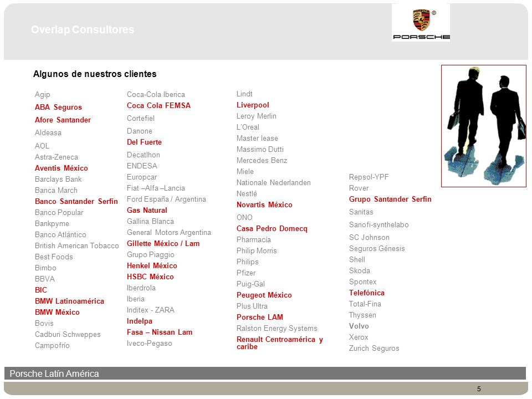Select 'Grupo Santander Serfin'

(x=390, y=199)
